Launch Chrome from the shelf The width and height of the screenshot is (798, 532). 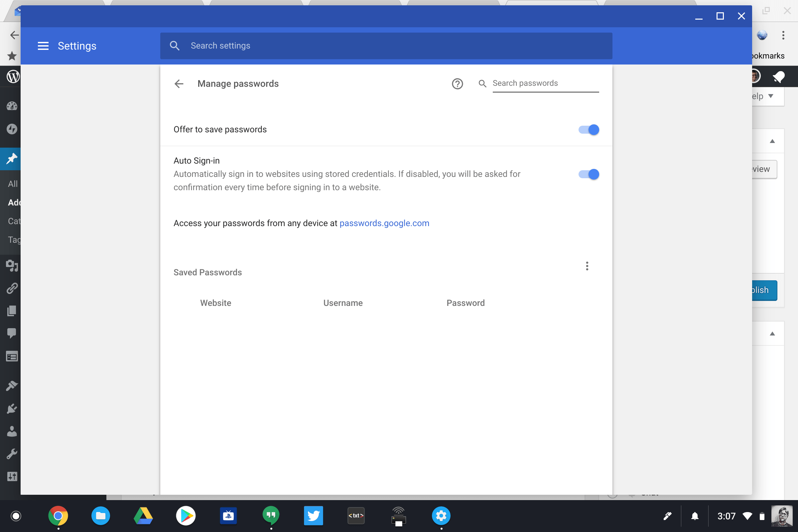click(x=58, y=516)
